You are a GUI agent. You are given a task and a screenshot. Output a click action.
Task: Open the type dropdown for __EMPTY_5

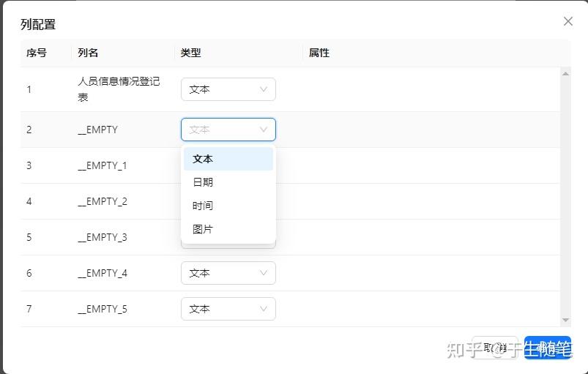tap(228, 309)
